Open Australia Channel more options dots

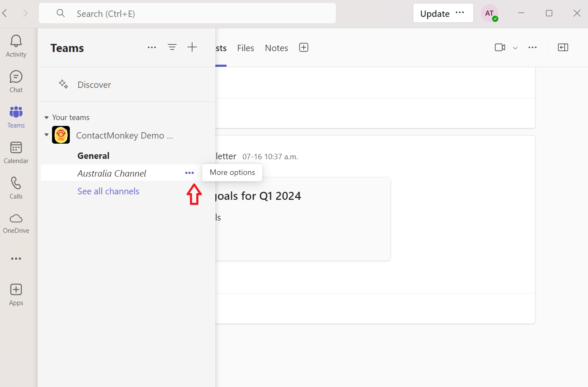[x=190, y=173]
